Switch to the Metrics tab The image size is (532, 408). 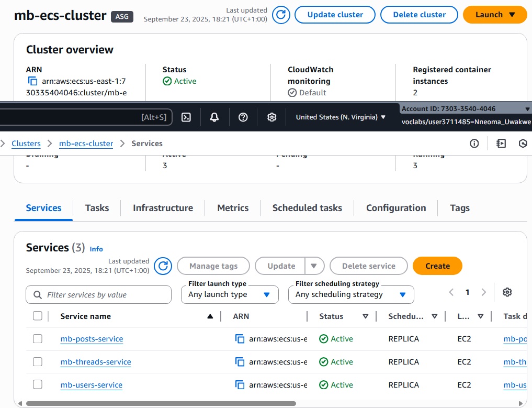[x=233, y=208]
